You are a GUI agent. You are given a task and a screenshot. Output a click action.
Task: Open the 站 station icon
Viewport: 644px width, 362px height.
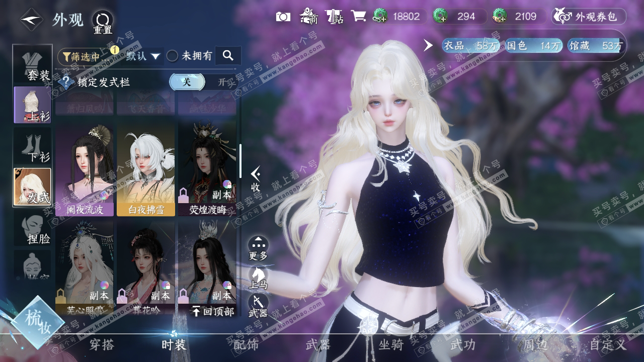334,16
